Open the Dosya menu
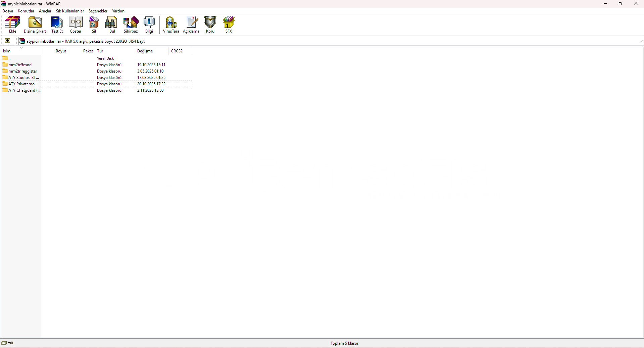The image size is (644, 348). (8, 11)
